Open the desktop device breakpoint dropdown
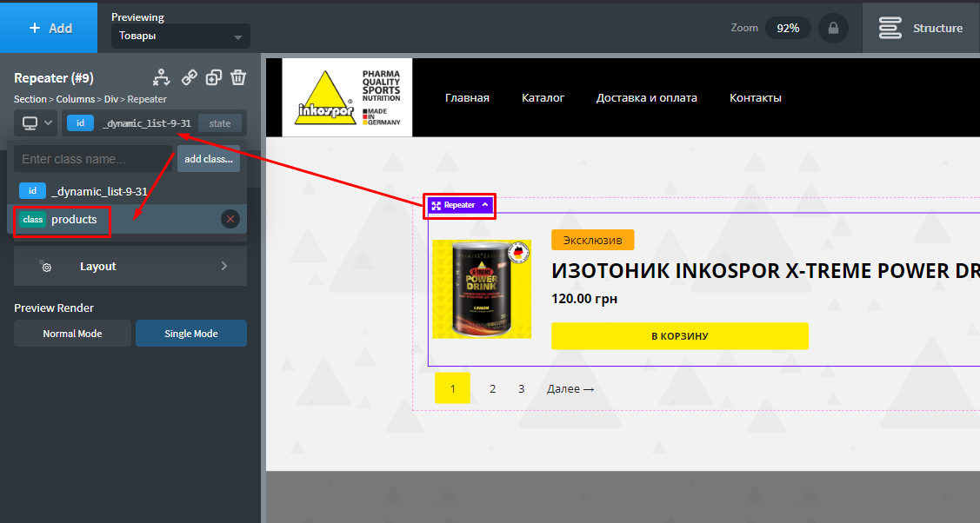 tap(36, 123)
